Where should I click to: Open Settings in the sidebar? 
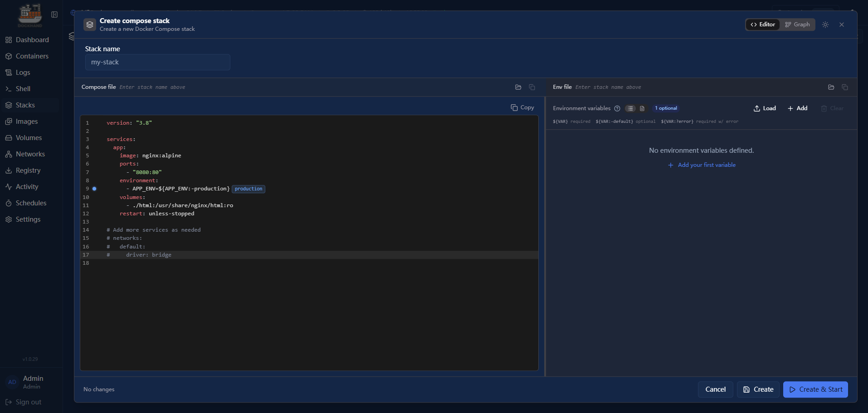pos(30,219)
